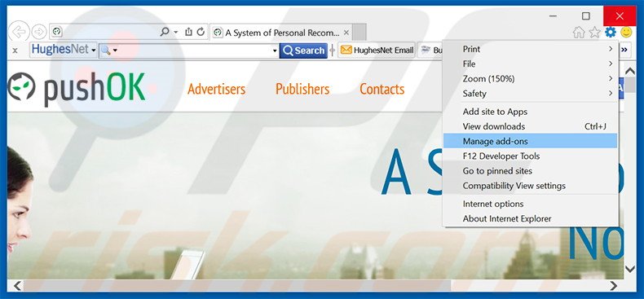Open the Print submenu

click(530, 49)
